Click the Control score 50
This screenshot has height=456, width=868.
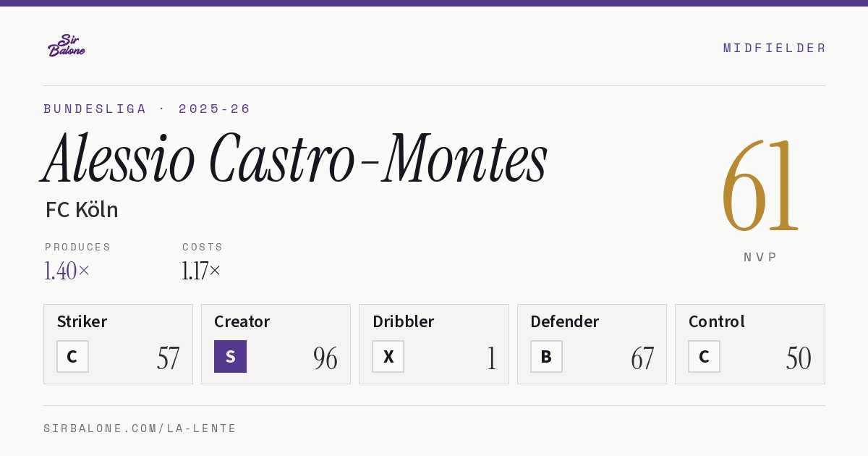click(x=799, y=358)
